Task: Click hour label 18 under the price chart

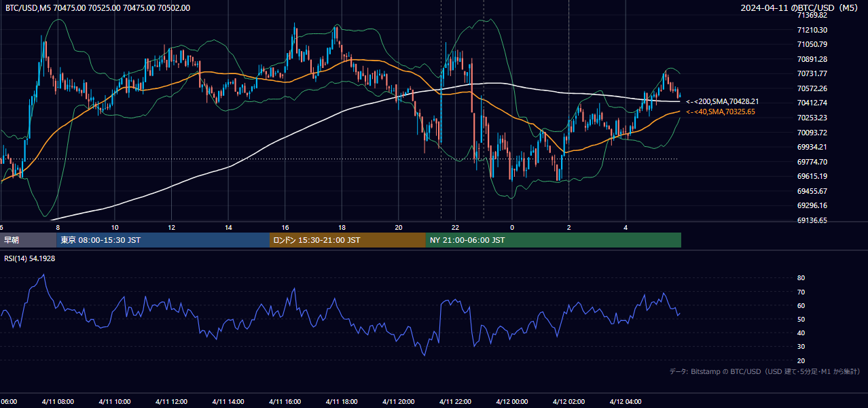Action: tap(342, 228)
